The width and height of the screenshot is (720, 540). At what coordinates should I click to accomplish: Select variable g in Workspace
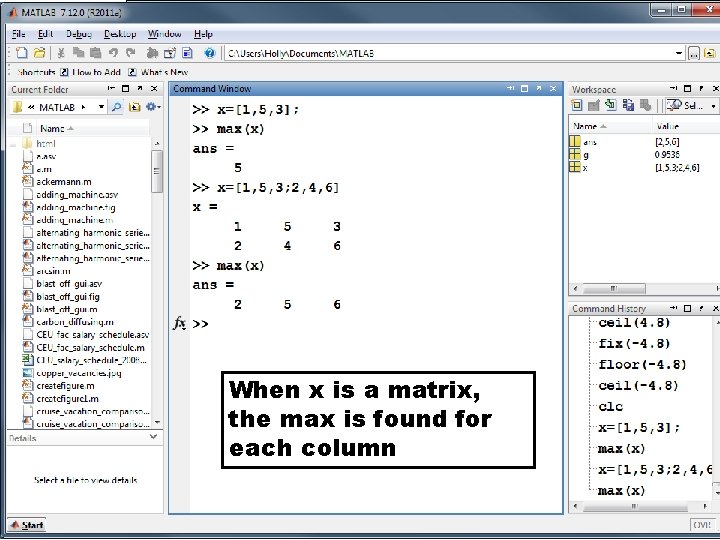pos(585,155)
